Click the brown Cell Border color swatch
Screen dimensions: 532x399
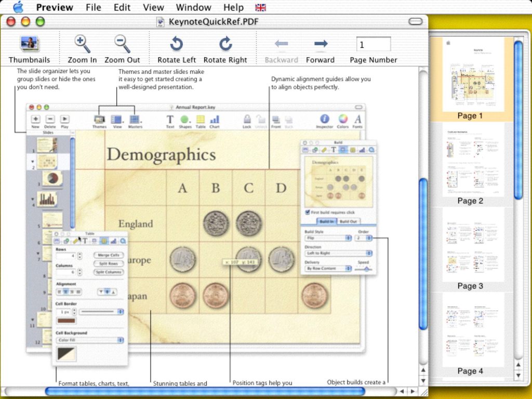coord(66,321)
